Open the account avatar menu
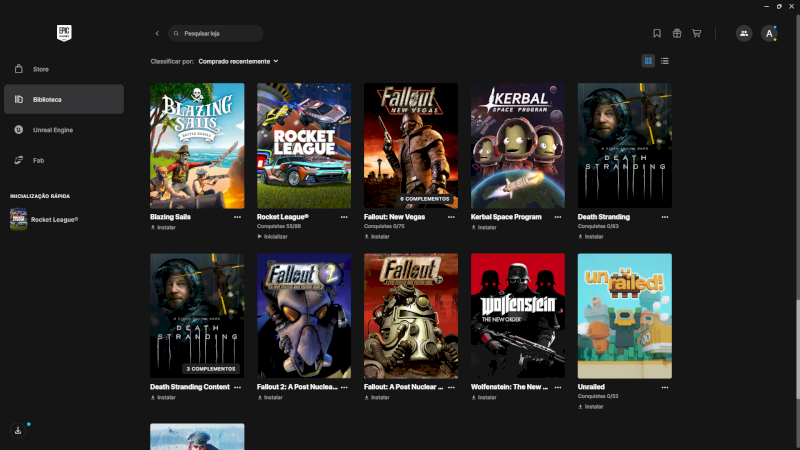Screen dimensions: 800x450 [x=769, y=33]
